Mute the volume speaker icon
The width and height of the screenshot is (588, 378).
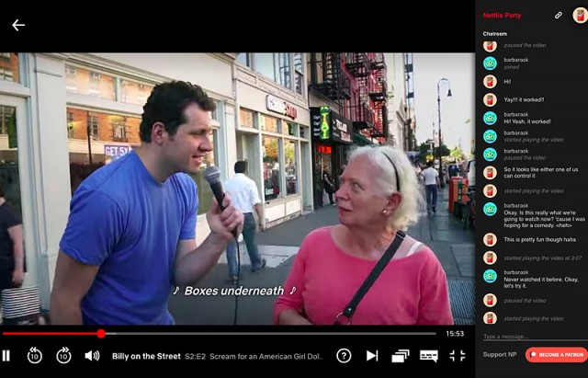click(92, 356)
